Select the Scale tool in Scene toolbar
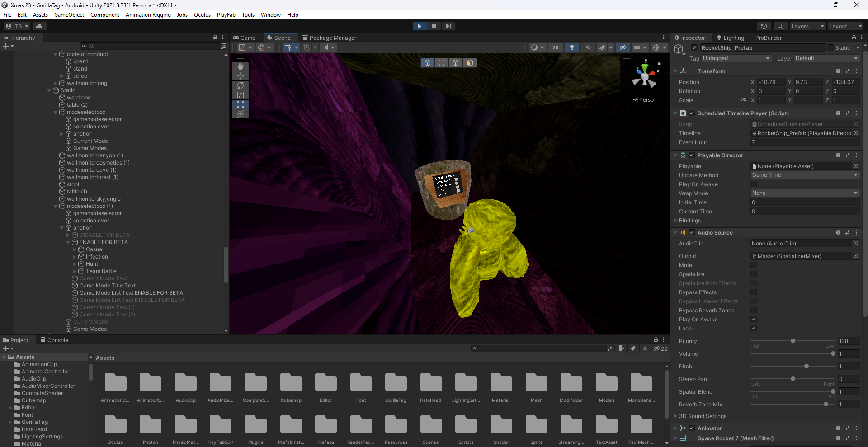 [x=241, y=95]
